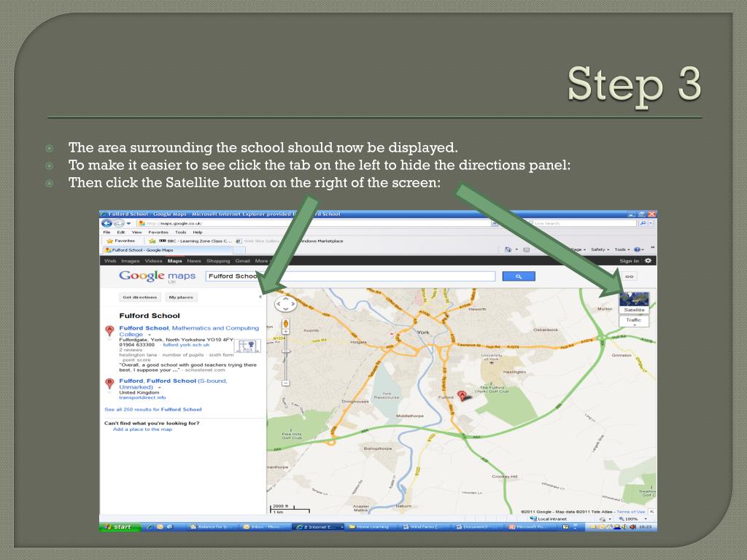The width and height of the screenshot is (747, 560).
Task: Open the Edit menu
Action: (121, 233)
